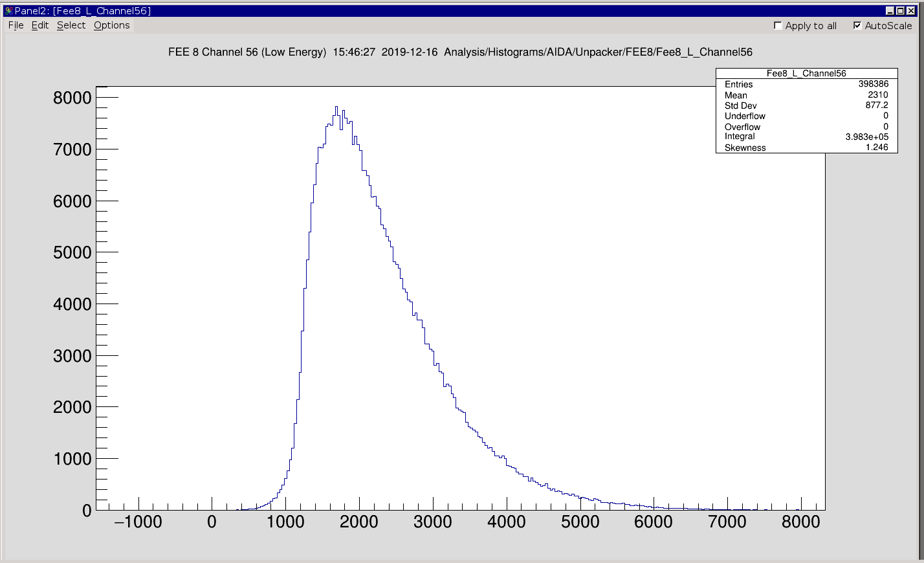This screenshot has height=563, width=924.
Task: Click the x-axis label 8000
Action: 801,522
